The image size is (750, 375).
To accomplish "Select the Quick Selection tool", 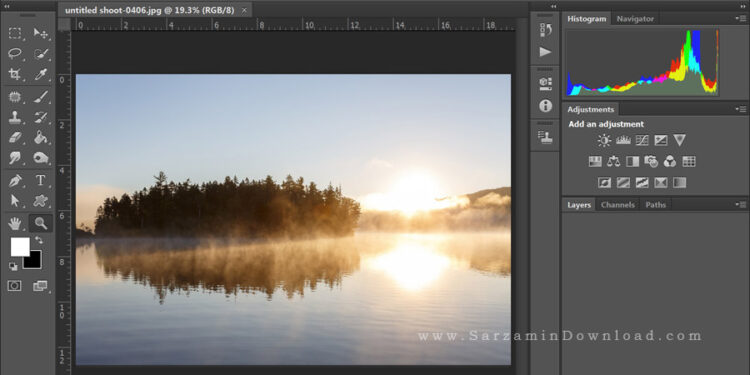I will (41, 53).
